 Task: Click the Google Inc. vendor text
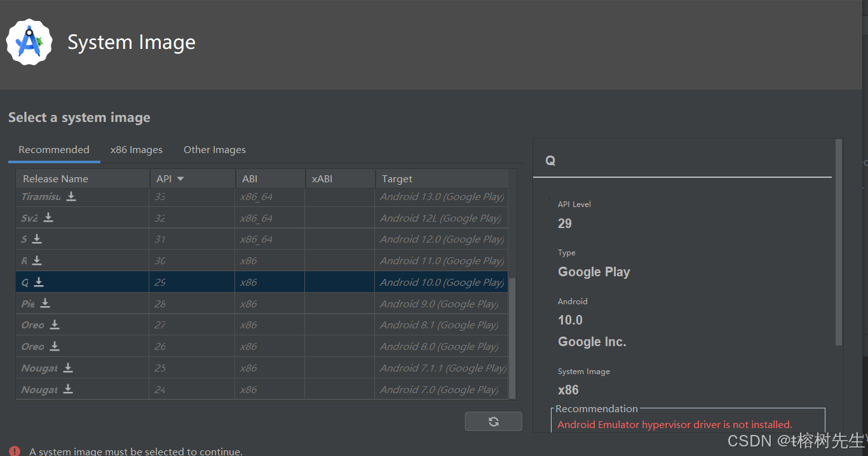tap(592, 342)
